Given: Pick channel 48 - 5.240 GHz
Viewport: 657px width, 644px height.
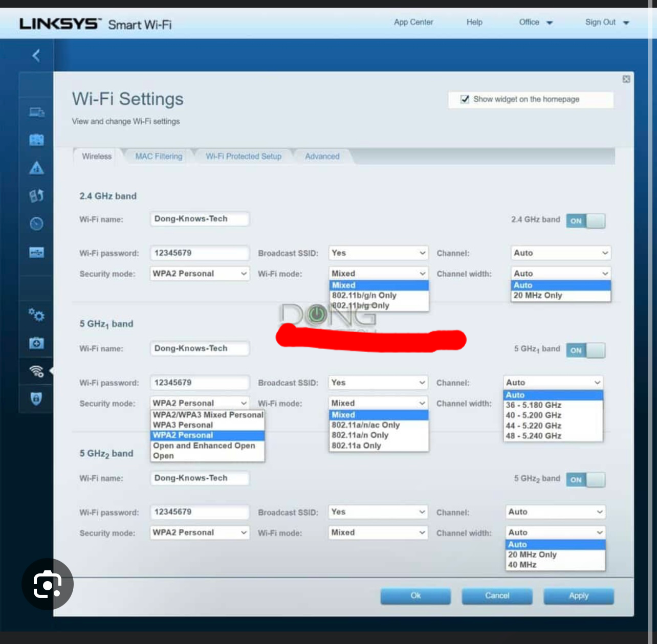Looking at the screenshot, I should pos(553,436).
